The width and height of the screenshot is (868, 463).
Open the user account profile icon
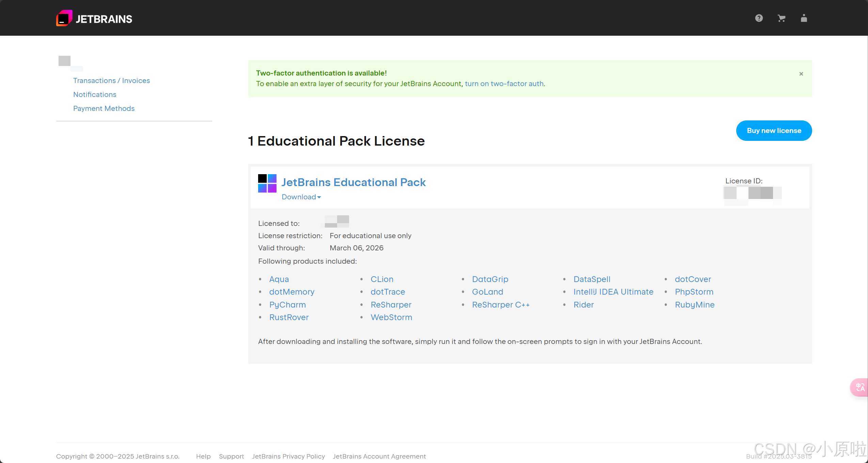pyautogui.click(x=804, y=18)
